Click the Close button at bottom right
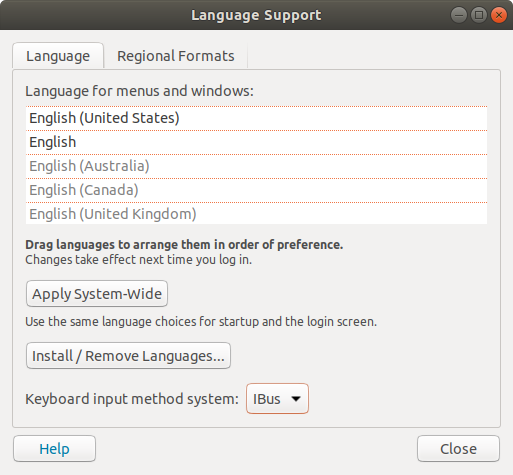 coord(458,449)
